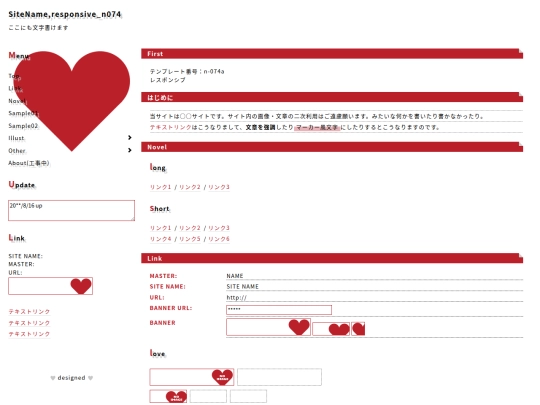The image size is (540, 405).
Task: Click the テンプレート番号：n-074a text
Action: (187, 71)
